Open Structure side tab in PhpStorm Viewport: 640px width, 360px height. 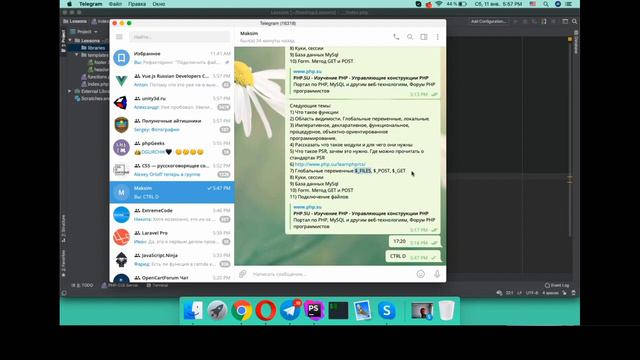click(63, 229)
